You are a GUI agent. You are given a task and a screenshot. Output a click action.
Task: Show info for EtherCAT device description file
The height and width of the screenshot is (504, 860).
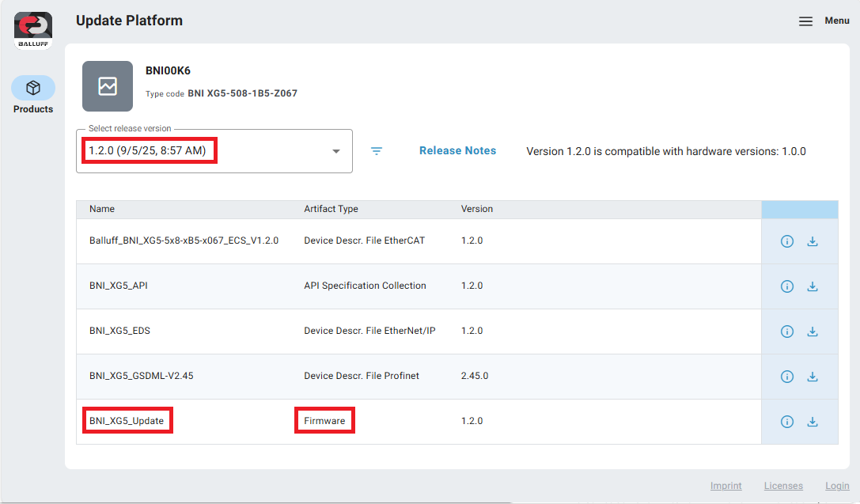(x=786, y=241)
